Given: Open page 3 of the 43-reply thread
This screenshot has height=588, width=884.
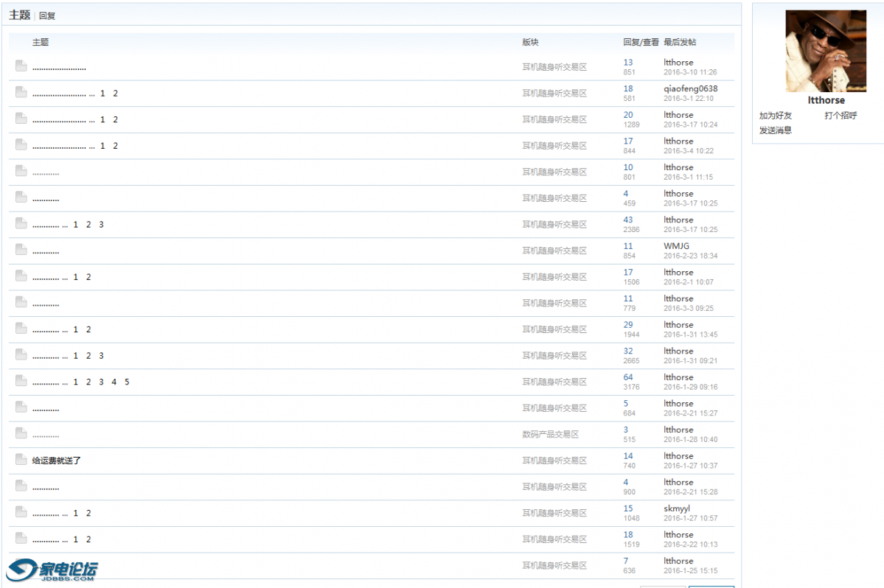Looking at the screenshot, I should (102, 224).
